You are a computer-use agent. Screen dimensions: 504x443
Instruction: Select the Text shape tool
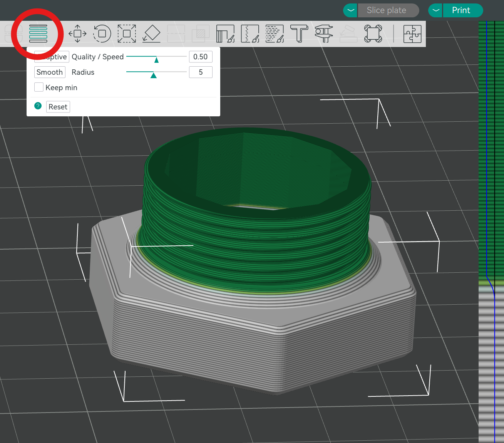tap(299, 34)
